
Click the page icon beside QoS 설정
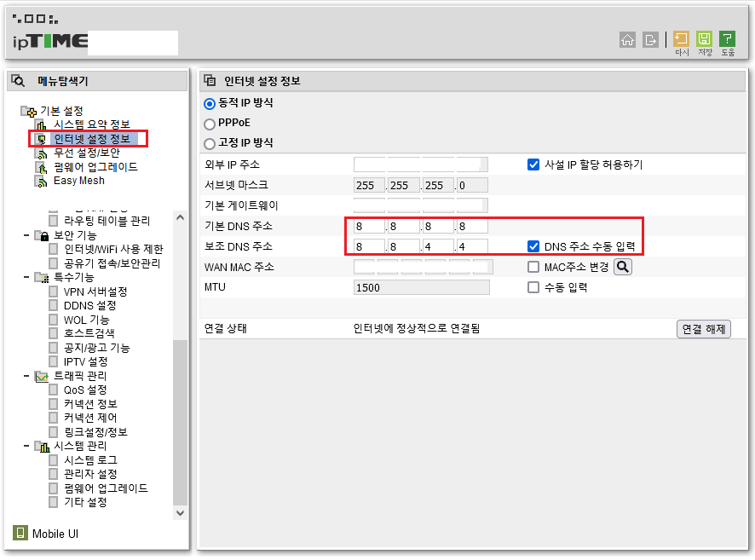pos(54,390)
